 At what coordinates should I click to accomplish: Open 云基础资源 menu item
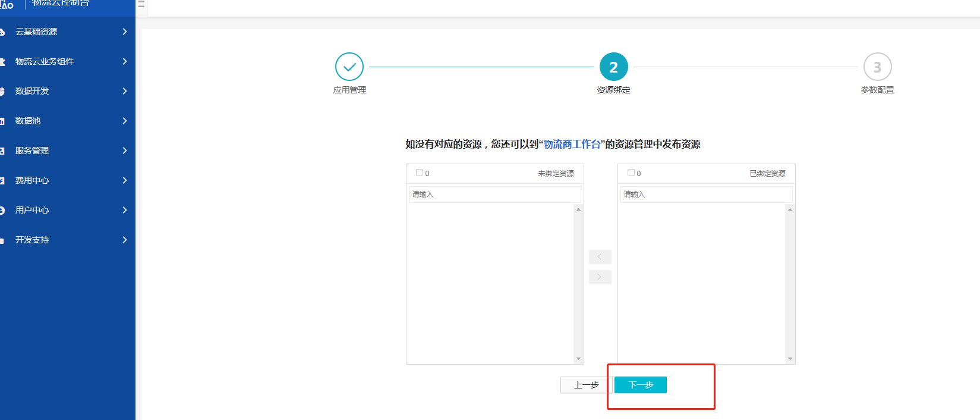[68, 32]
